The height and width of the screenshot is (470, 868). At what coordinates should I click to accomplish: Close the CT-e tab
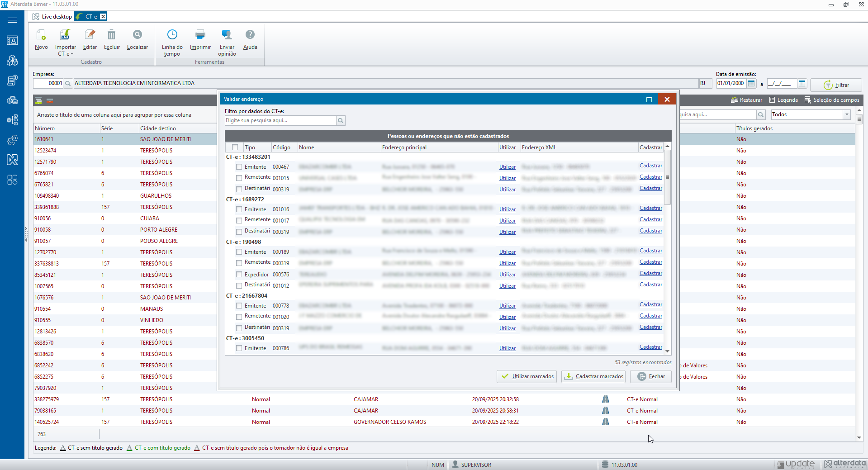pyautogui.click(x=103, y=17)
